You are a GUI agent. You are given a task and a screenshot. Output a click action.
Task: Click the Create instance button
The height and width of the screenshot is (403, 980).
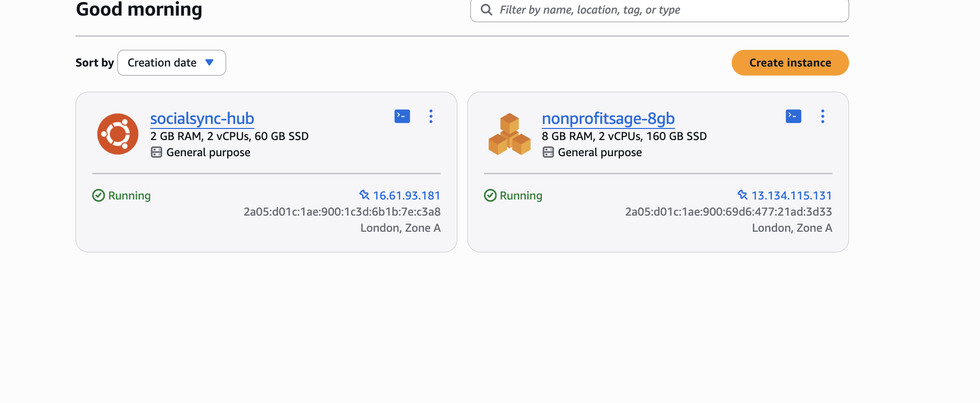[790, 62]
